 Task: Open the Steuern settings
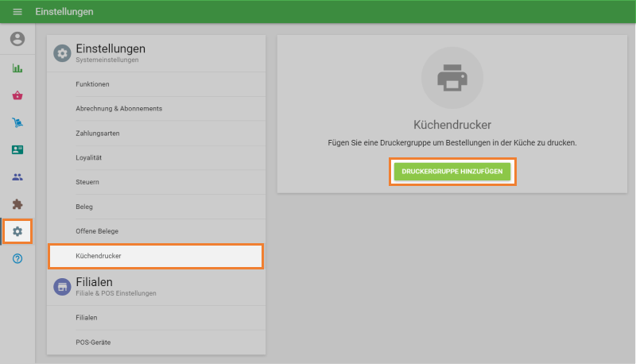coord(156,182)
